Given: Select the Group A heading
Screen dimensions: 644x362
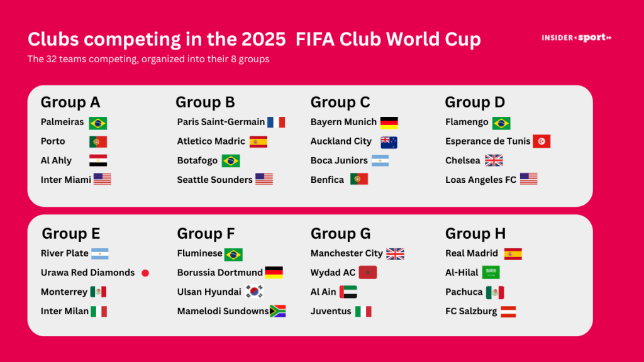Looking at the screenshot, I should [70, 102].
